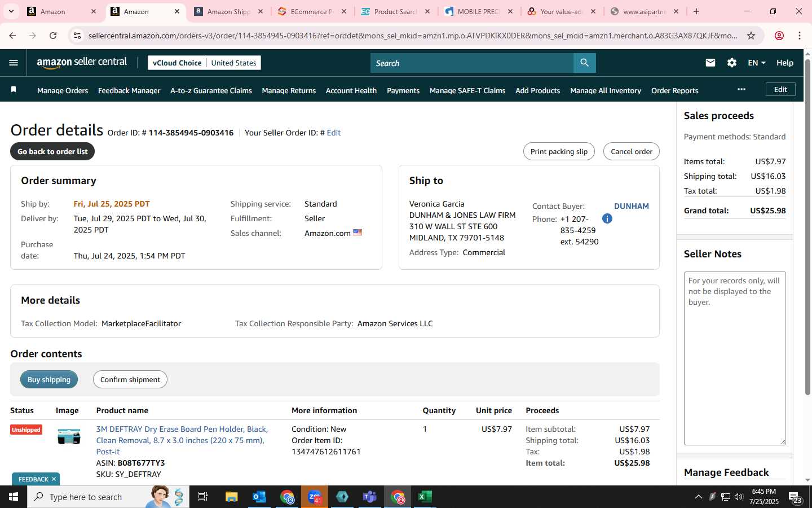Click Go back to order list
812x508 pixels.
(52, 151)
